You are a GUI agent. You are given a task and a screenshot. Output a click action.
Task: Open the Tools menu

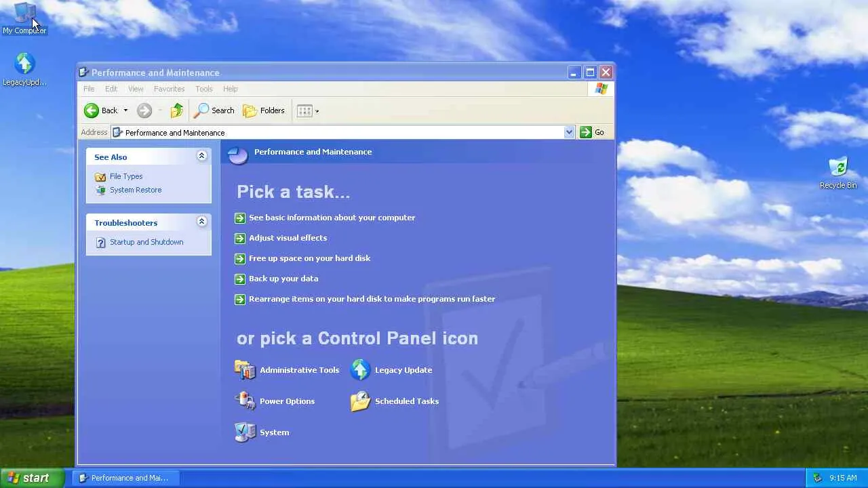(204, 89)
